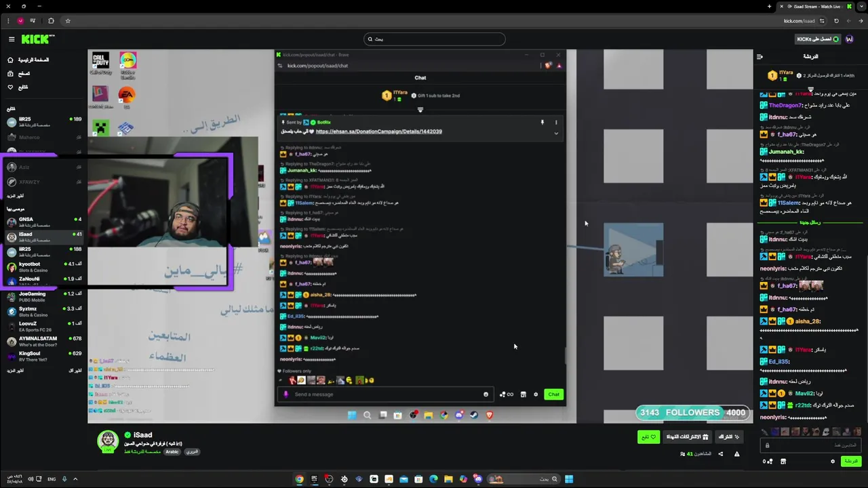Open a new browser tab with plus
Viewport: 868px width, 488px height.
pyautogui.click(x=769, y=6)
